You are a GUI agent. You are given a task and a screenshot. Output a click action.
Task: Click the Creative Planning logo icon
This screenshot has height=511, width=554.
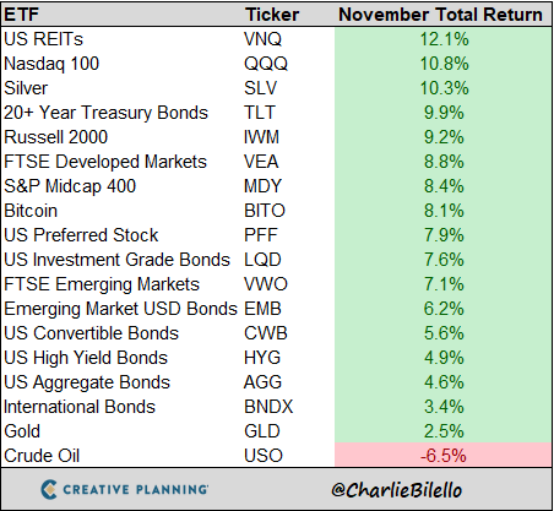(49, 489)
